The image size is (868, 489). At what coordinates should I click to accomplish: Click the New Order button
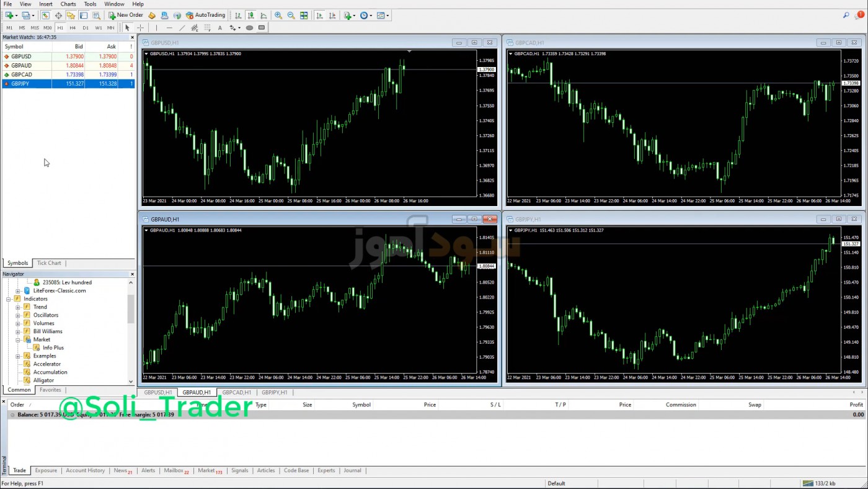126,15
